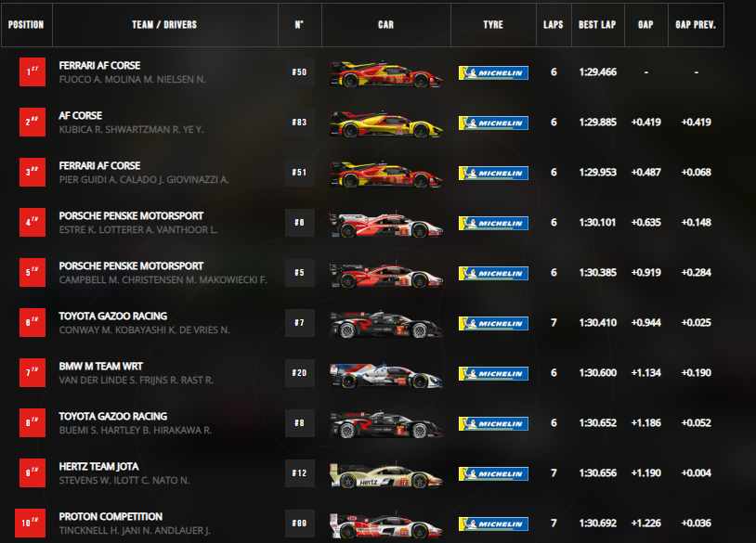Select drivers FUOCO A. MOLINA M. NIELSEN N.

[x=132, y=80]
